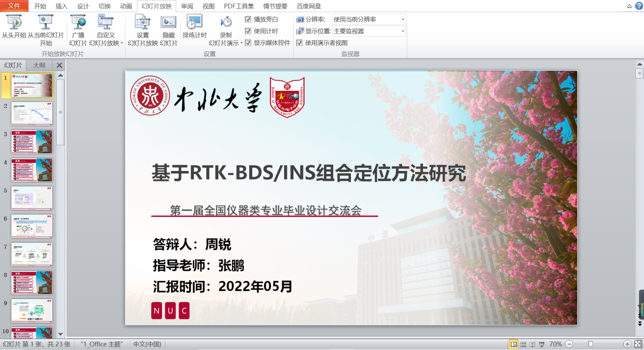
Task: Switch to the 大纲 outline tab
Action: point(39,65)
